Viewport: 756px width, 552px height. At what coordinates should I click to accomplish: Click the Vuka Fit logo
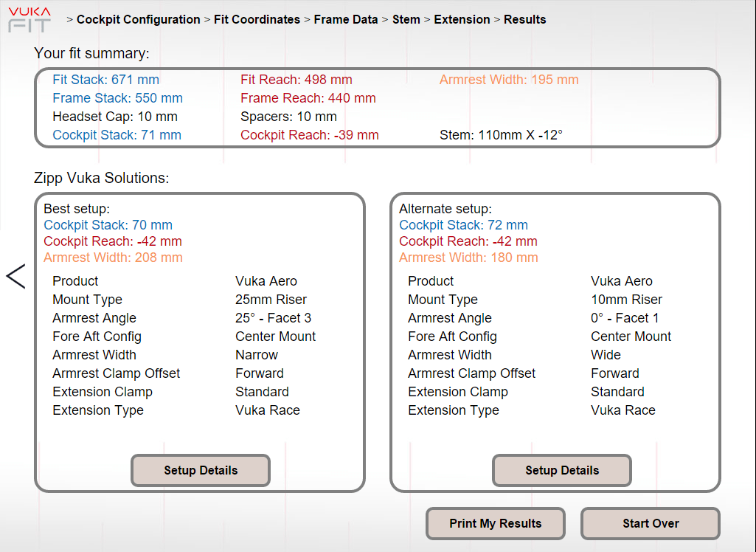click(30, 20)
